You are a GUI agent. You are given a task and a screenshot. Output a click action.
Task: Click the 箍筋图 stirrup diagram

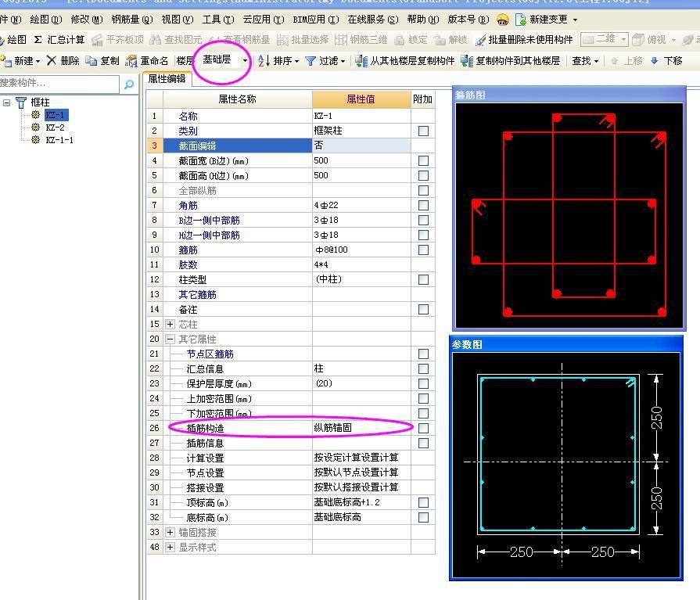pos(569,216)
